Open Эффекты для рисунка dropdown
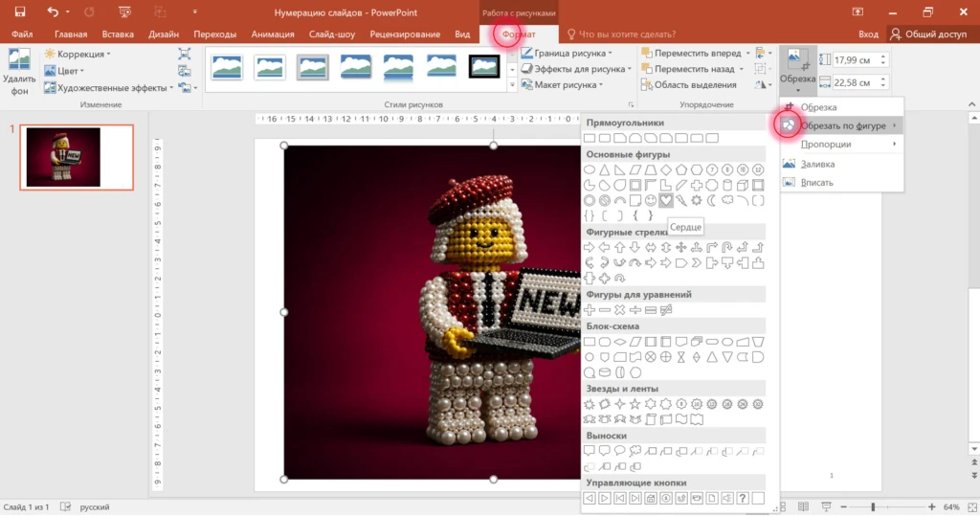The image size is (980, 516). pyautogui.click(x=576, y=69)
